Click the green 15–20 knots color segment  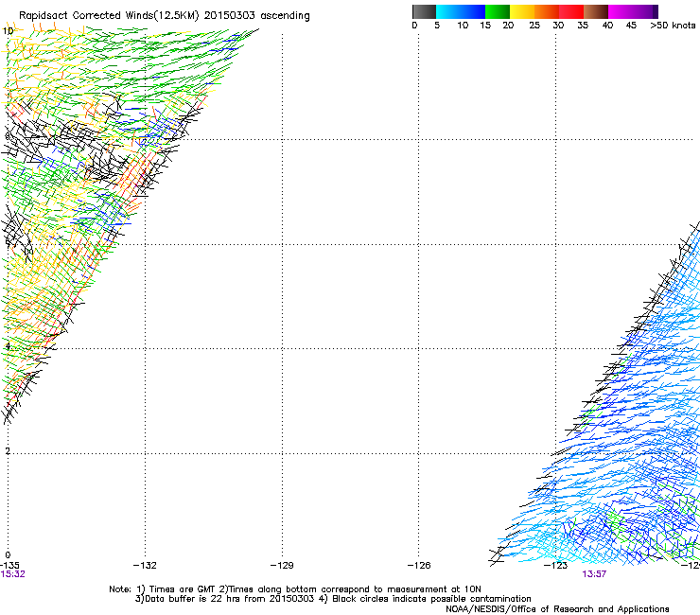point(498,11)
